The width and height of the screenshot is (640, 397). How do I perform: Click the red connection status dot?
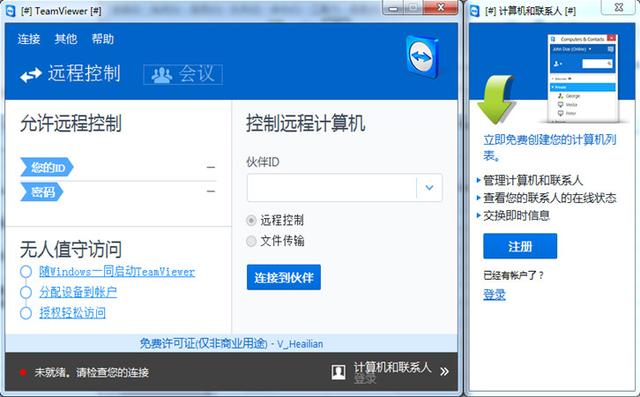pos(23,372)
